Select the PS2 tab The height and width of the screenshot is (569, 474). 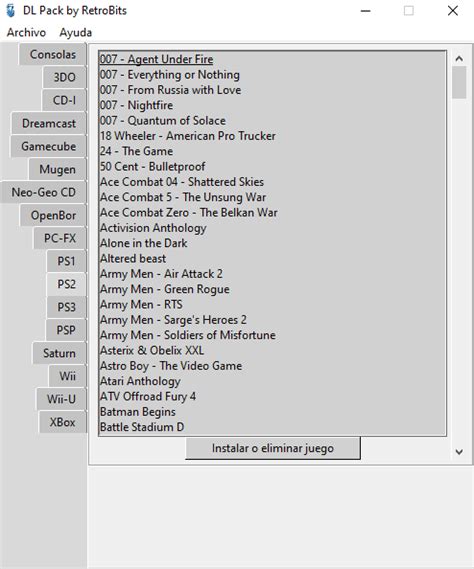[x=66, y=284]
